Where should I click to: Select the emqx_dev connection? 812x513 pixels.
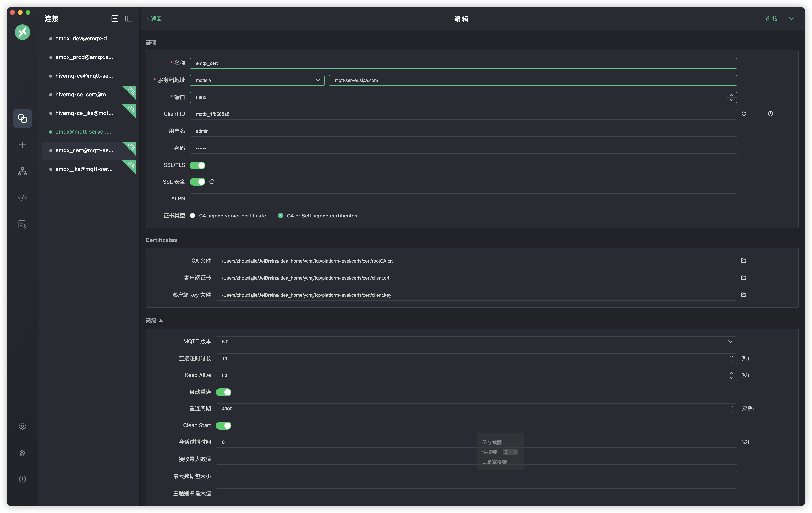point(88,38)
